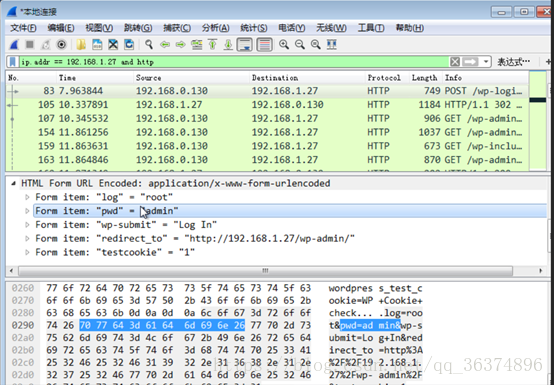Viewport: 554px width, 385px height.
Task: Click the go to specific packet icon
Action: (x=196, y=45)
